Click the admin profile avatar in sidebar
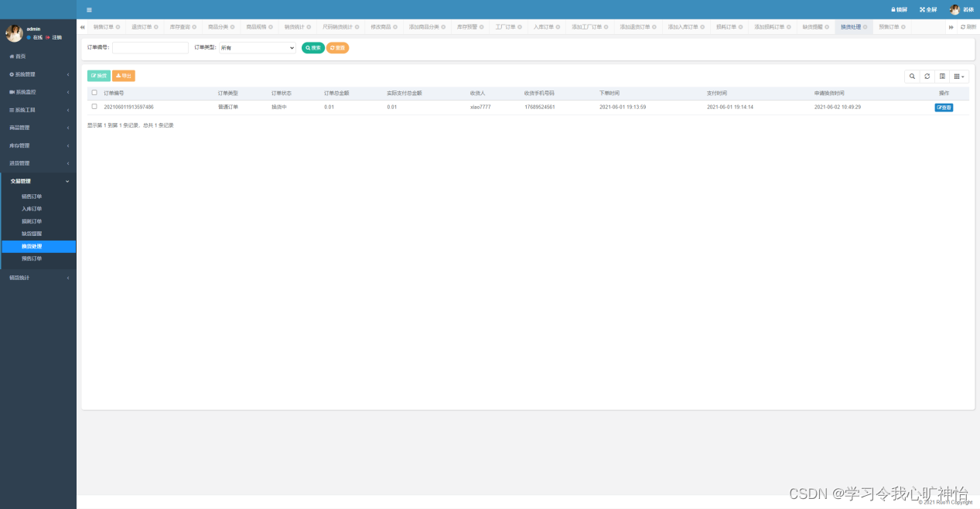 pos(14,33)
